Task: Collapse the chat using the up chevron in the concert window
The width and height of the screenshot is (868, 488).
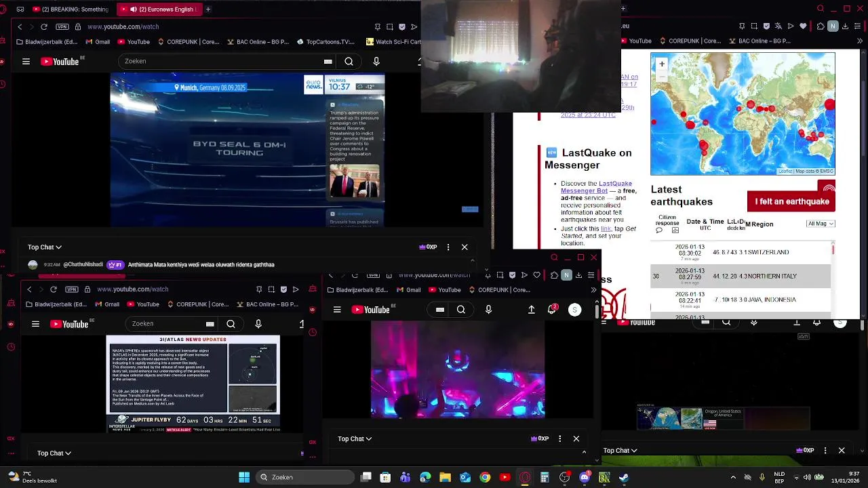Action: [584, 452]
